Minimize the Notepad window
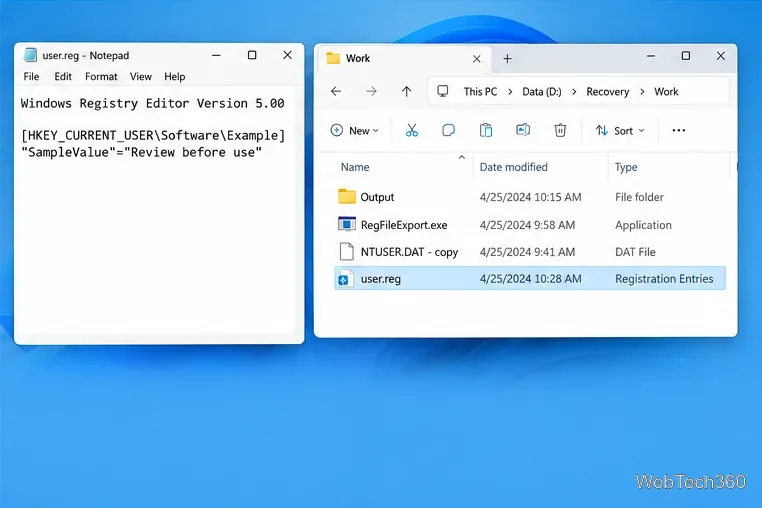 click(216, 55)
